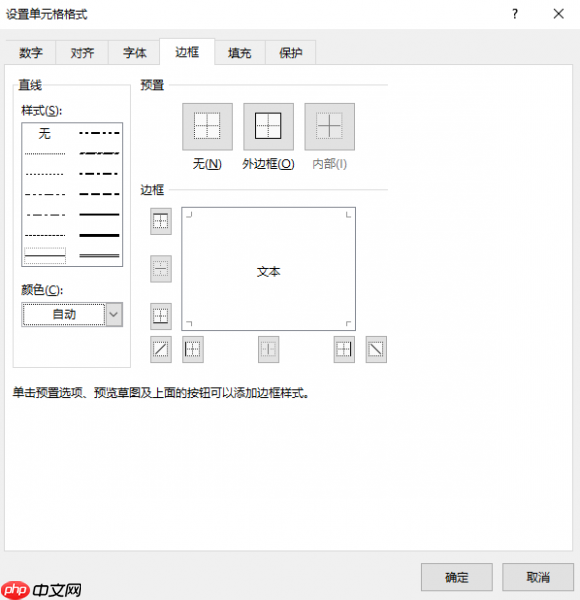Viewport: 580px width, 600px height.
Task: Select the 边框 tab
Action: [x=187, y=52]
